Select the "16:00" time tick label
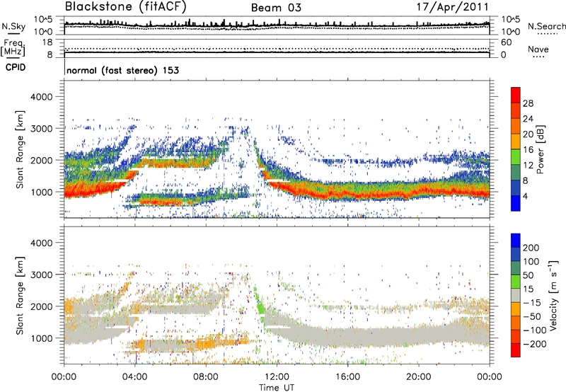Image resolution: width=566 pixels, height=392 pixels. [x=347, y=377]
